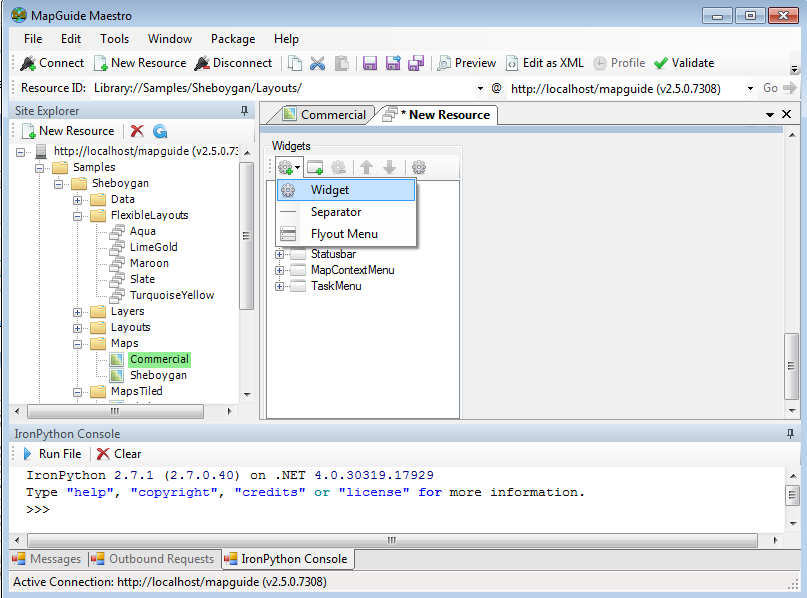Open the document tab list dropdown
807x598 pixels.
point(770,115)
